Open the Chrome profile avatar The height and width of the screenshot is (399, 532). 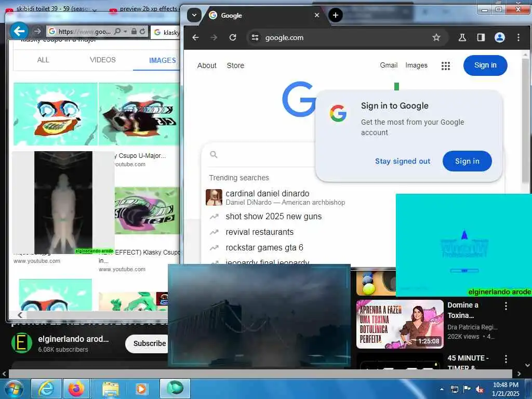pos(499,37)
